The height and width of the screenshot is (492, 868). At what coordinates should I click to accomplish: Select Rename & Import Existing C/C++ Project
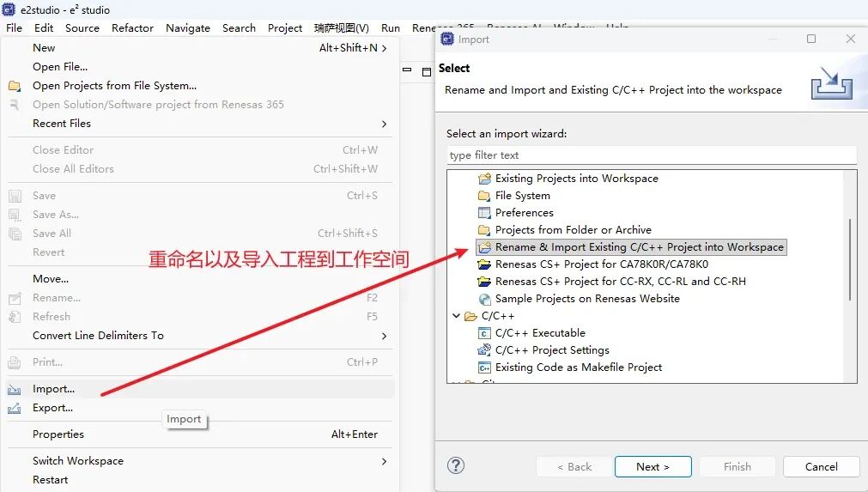[639, 247]
